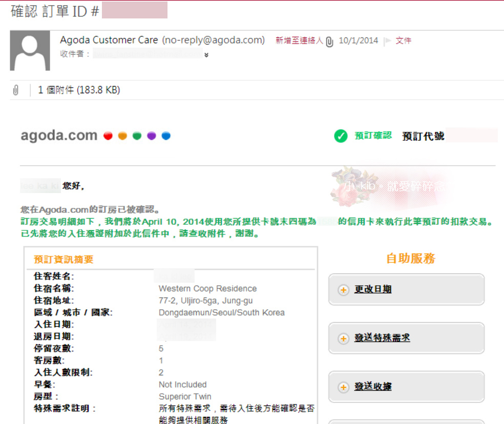Image resolution: width=504 pixels, height=424 pixels.
Task: Click the green checkmark booking confirmed icon
Action: (341, 136)
